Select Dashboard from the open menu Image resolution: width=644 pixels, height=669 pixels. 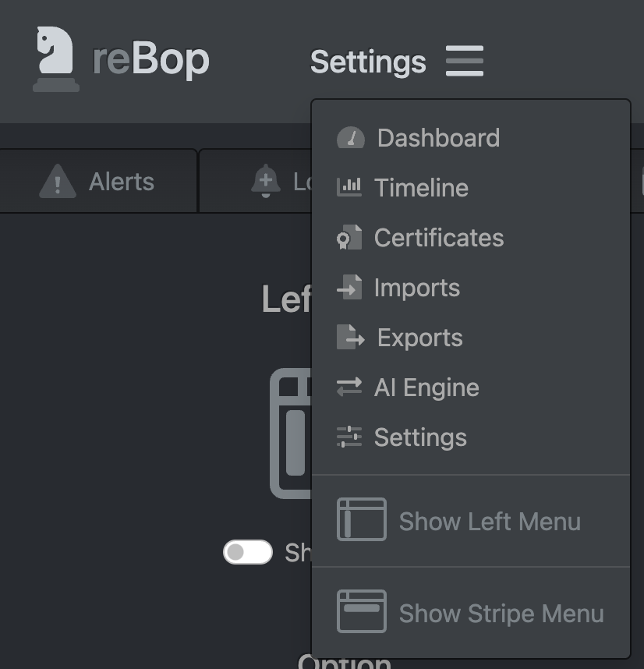(x=438, y=137)
